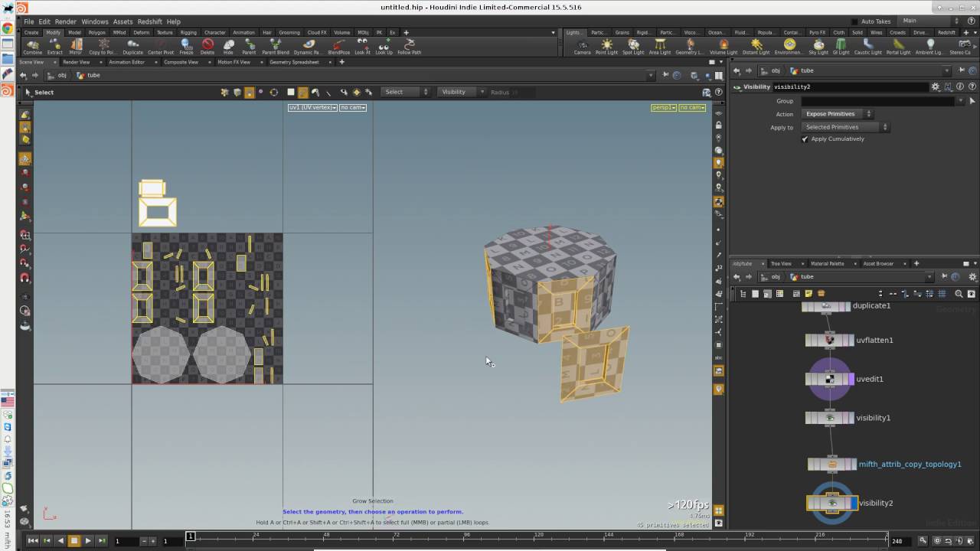
Task: Switch to the Material Palette tab
Action: pos(827,264)
